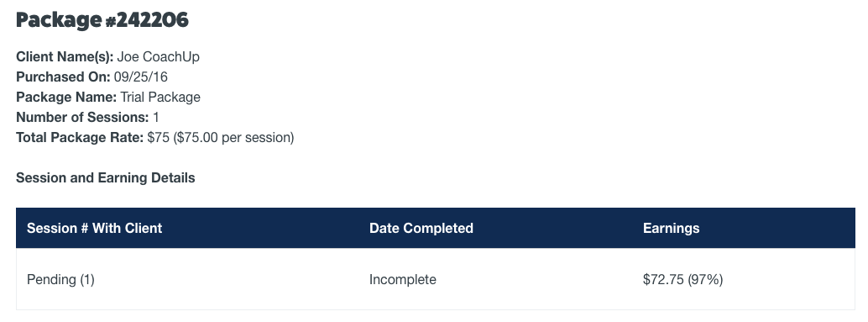Screen dimensions: 868x322
Task: Click the Total Package Rate label
Action: pyautogui.click(x=80, y=137)
